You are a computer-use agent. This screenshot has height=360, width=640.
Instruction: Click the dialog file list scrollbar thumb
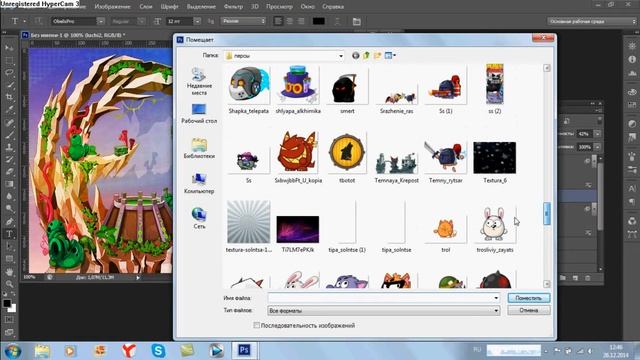coord(547,213)
